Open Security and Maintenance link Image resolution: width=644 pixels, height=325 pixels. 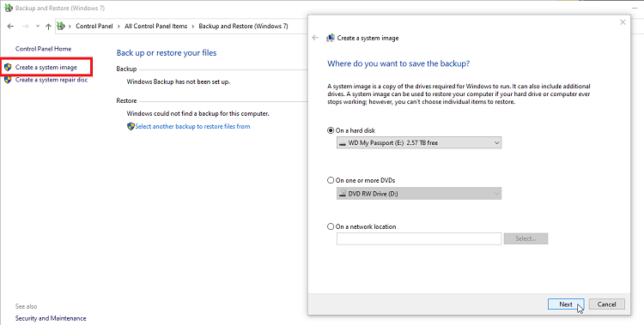(51, 318)
